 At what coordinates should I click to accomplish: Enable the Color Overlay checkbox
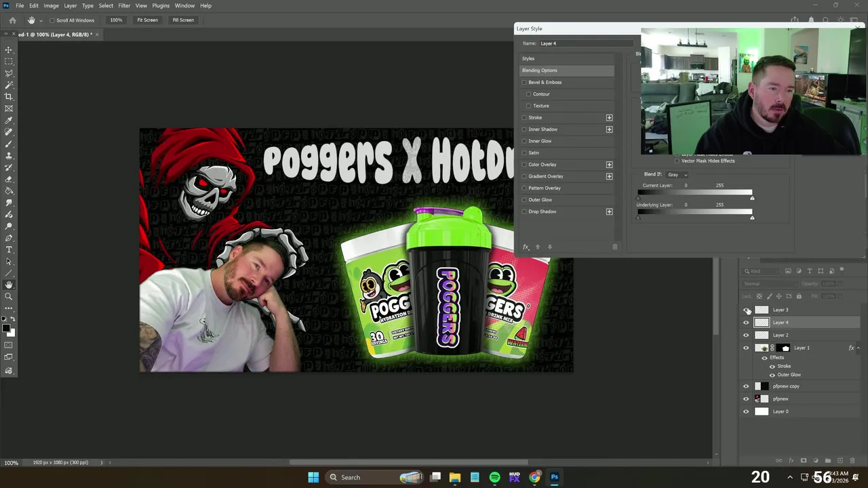(524, 165)
